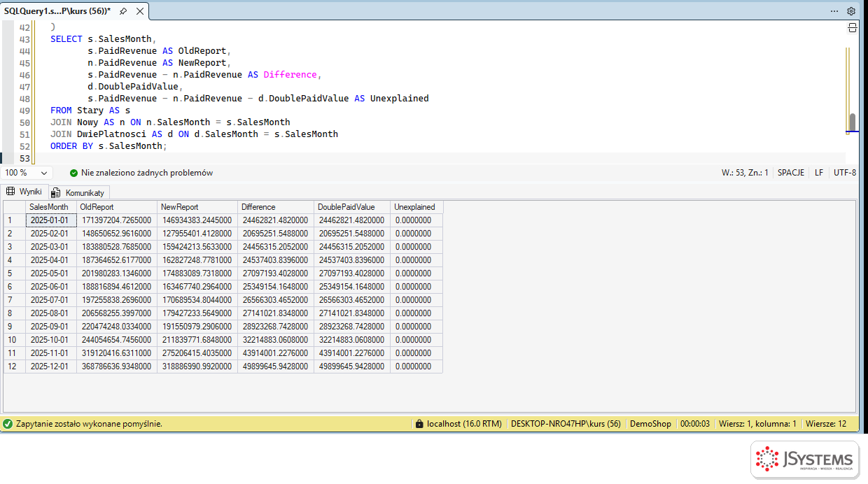The height and width of the screenshot is (484, 868).
Task: Click the 2025-01-01 SalesMonth cell
Action: [51, 220]
